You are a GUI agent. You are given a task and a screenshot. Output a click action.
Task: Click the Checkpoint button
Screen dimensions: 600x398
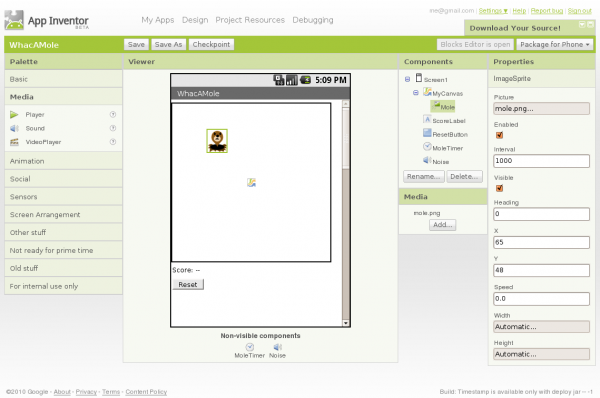(x=211, y=44)
